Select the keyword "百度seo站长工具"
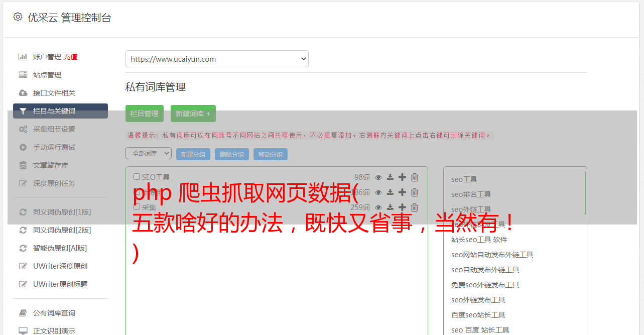The image size is (644, 335). click(478, 315)
